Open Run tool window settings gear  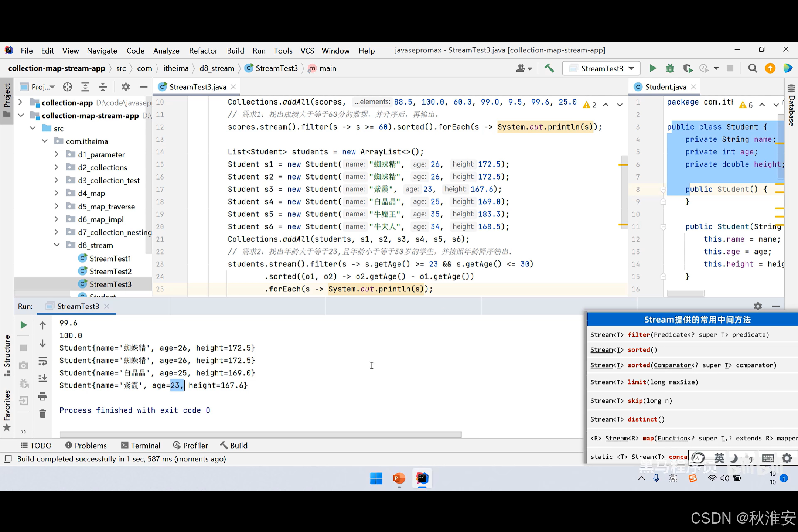click(x=758, y=306)
